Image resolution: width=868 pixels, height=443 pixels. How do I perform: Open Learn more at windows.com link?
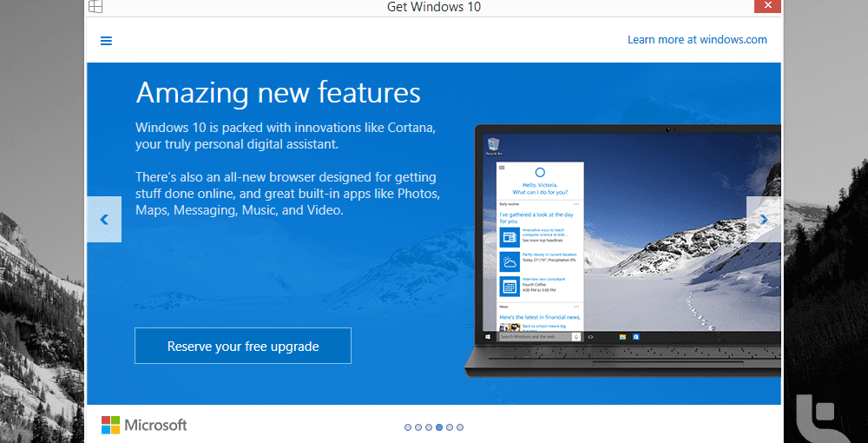(x=697, y=40)
